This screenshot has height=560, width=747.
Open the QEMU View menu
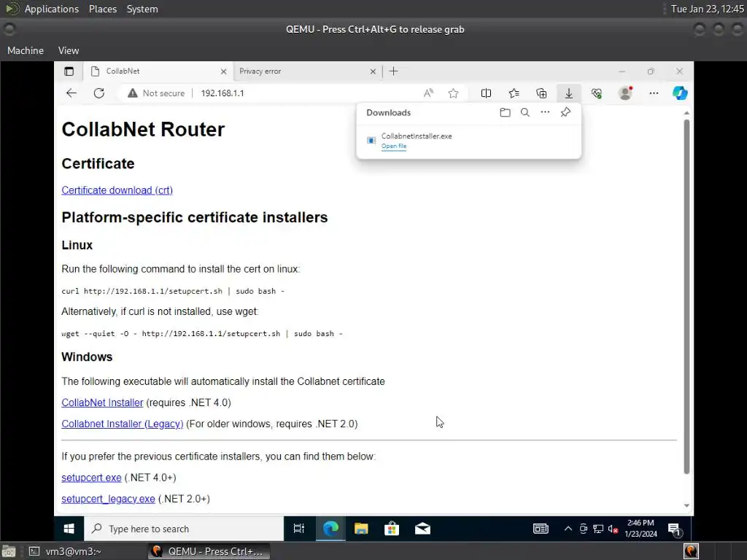69,50
